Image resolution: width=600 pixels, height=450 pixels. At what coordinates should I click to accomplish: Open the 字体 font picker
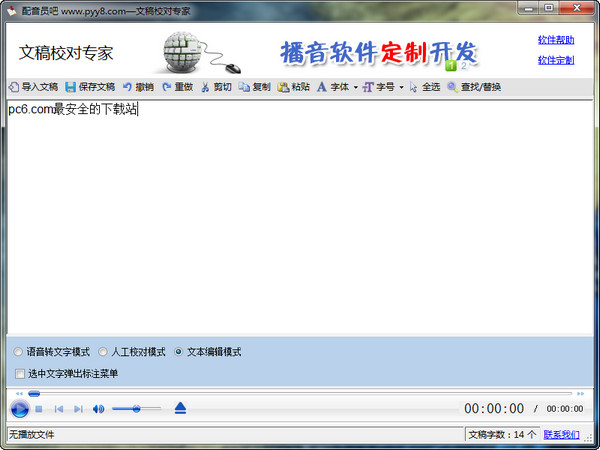[x=333, y=87]
